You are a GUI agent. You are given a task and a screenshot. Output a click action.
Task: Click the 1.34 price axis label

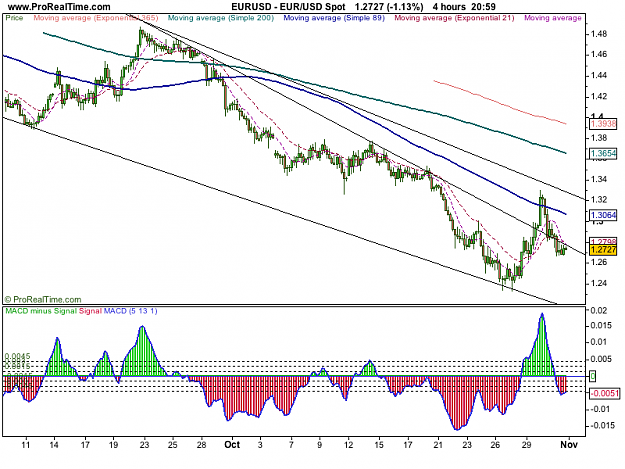(x=599, y=179)
